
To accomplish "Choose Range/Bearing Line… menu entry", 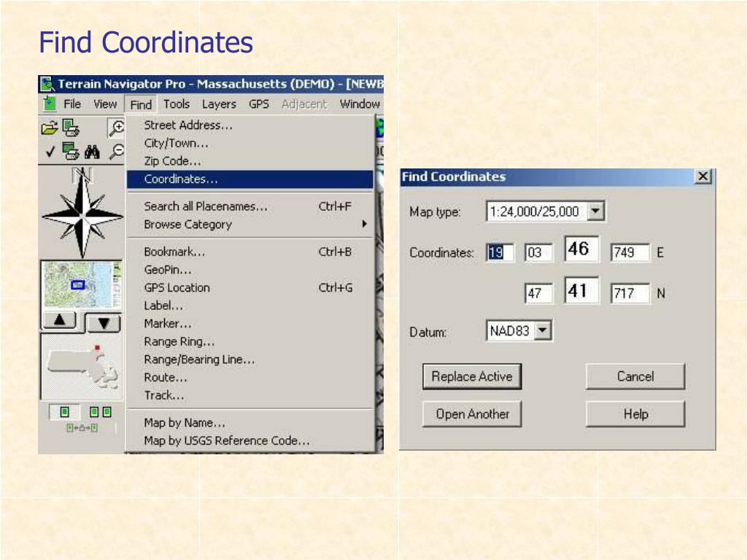I will pyautogui.click(x=249, y=359).
